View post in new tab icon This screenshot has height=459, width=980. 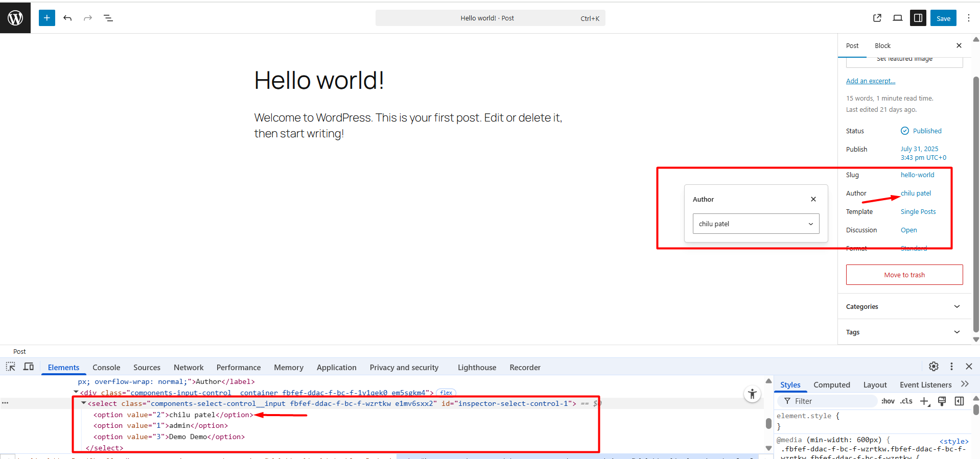(877, 18)
